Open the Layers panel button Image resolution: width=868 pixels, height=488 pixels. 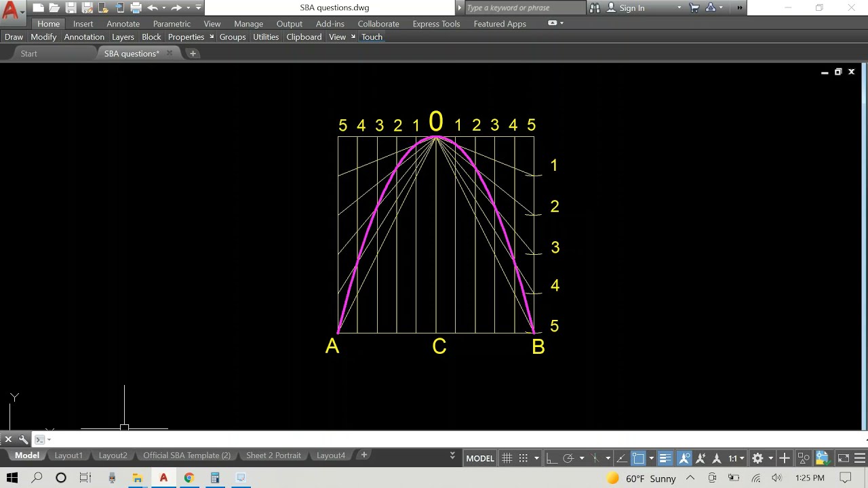(123, 37)
